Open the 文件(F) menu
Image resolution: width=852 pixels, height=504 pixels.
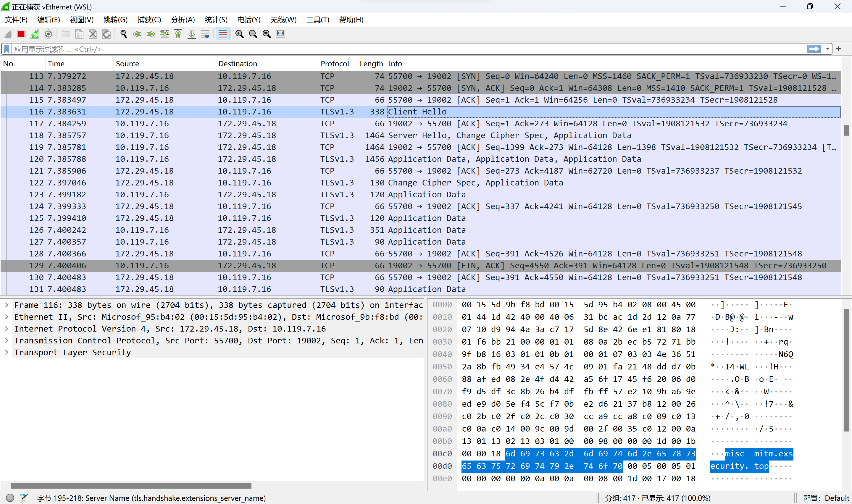tap(16, 20)
